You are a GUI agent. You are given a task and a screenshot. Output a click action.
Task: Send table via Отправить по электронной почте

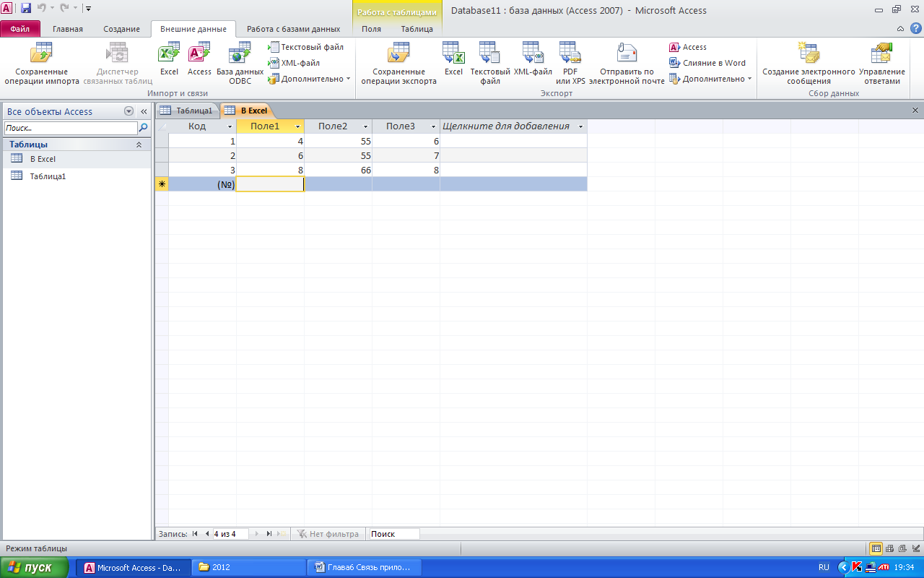coord(627,64)
